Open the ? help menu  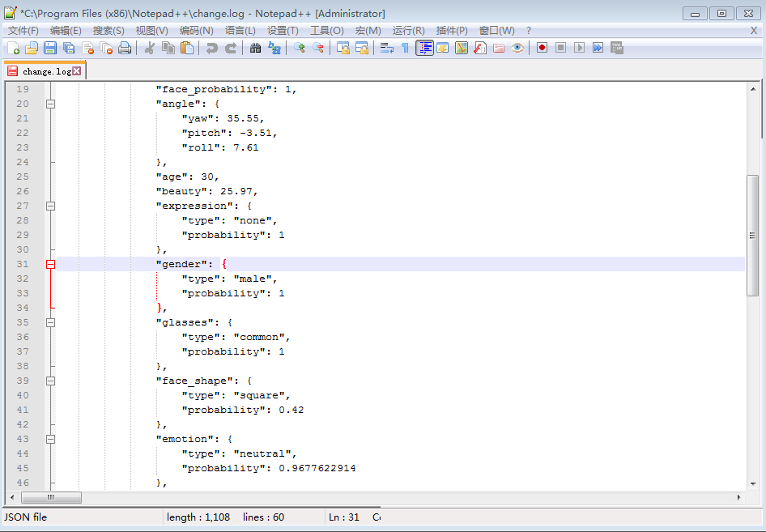tap(529, 31)
